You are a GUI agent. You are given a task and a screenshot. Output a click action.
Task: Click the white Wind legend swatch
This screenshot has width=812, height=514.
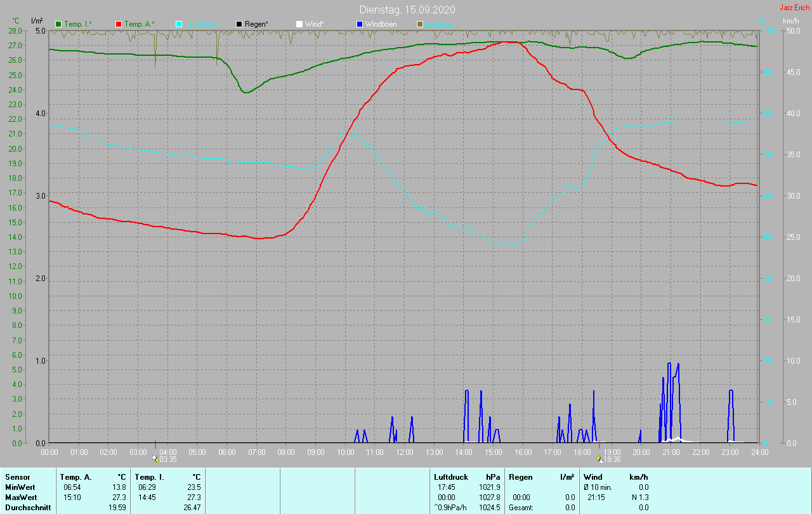coord(299,24)
